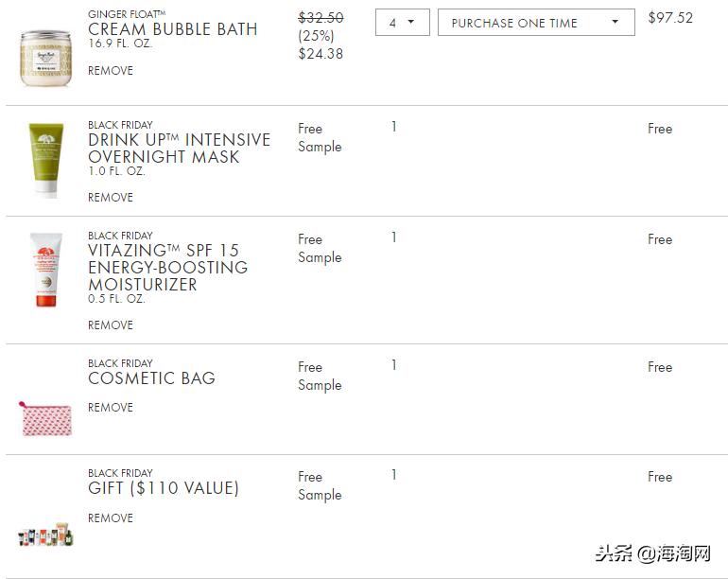The height and width of the screenshot is (579, 728).
Task: Click the struck-through $32.50 original price
Action: tap(321, 18)
